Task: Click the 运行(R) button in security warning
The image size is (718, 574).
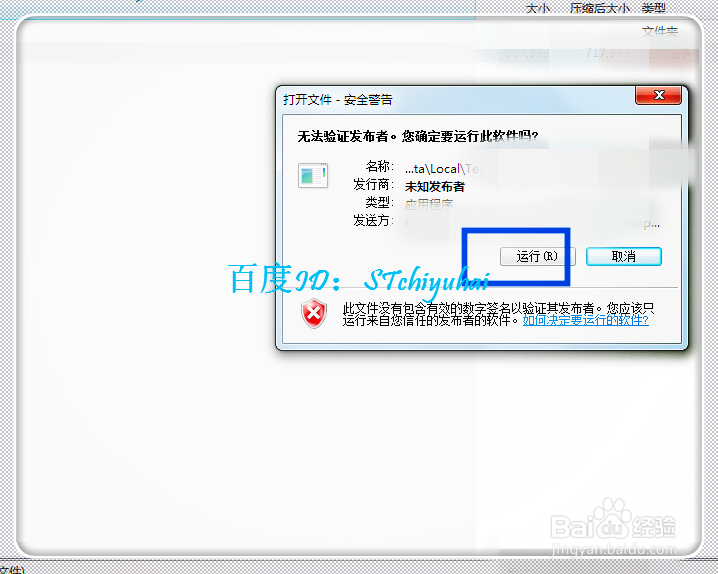Action: 537,256
